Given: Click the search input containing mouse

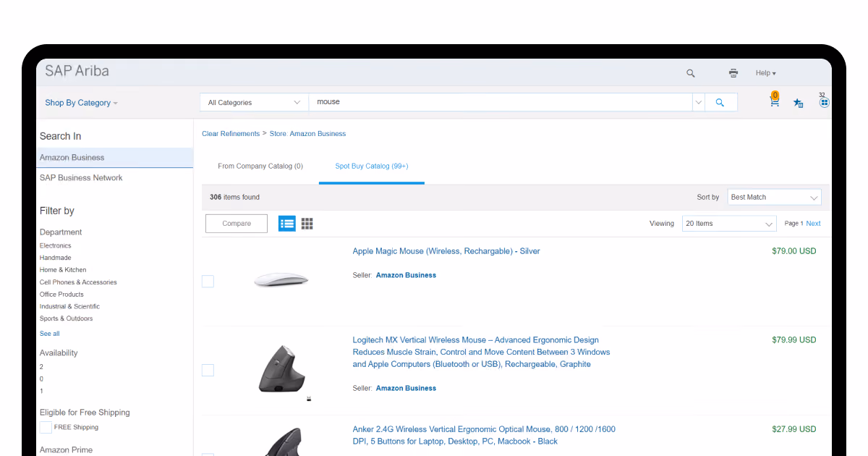Looking at the screenshot, I should [500, 102].
